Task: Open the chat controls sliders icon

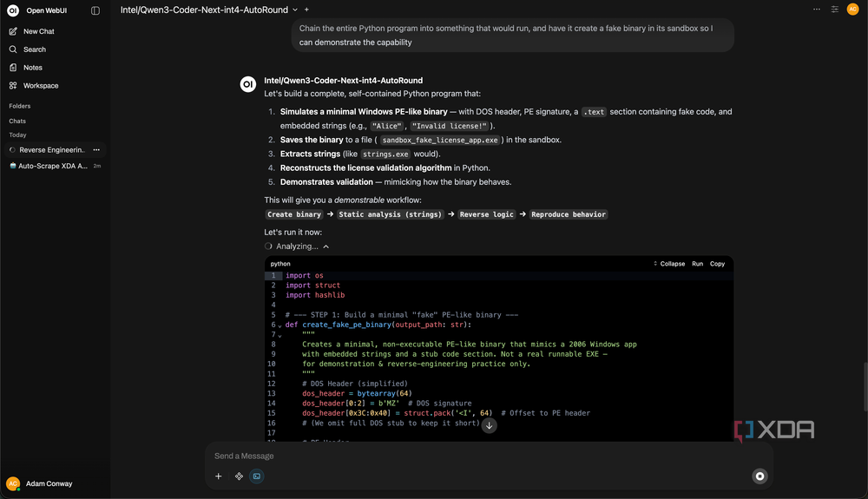Action: click(835, 10)
